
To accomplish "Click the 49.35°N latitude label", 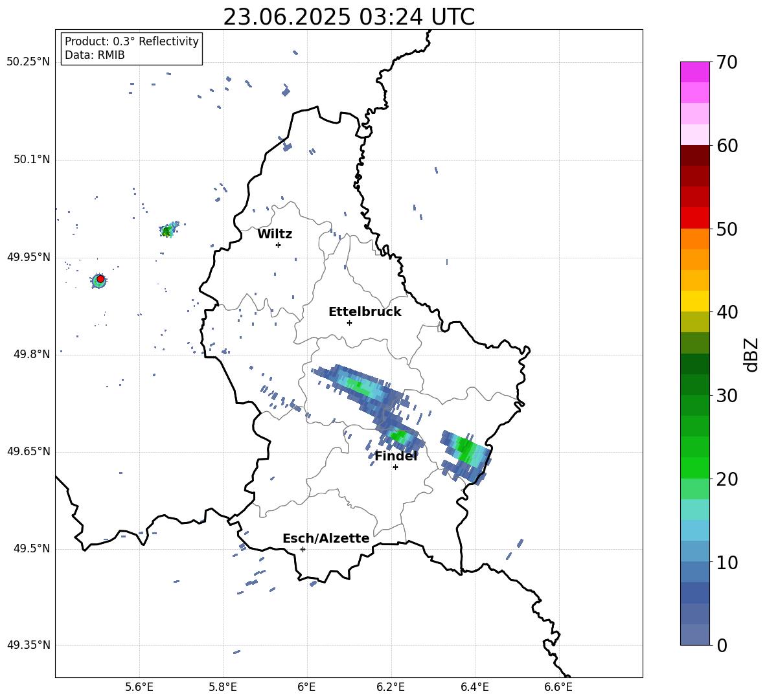I will click(x=29, y=645).
